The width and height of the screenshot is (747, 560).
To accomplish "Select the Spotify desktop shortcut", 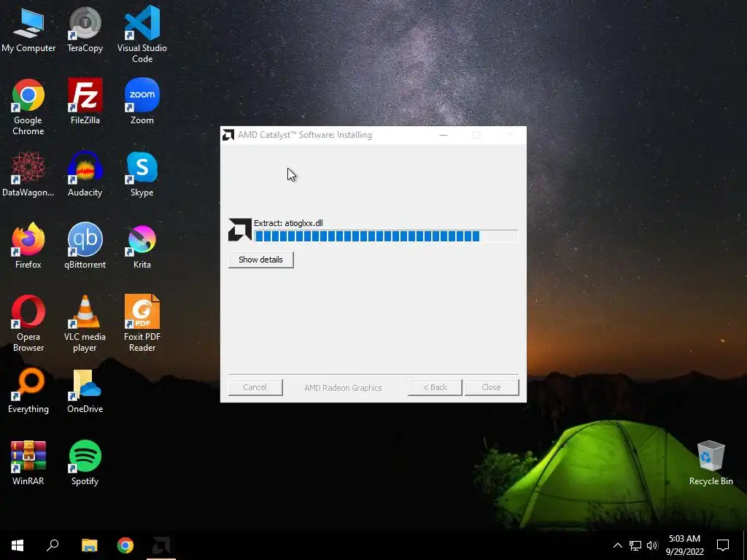I will (x=85, y=462).
